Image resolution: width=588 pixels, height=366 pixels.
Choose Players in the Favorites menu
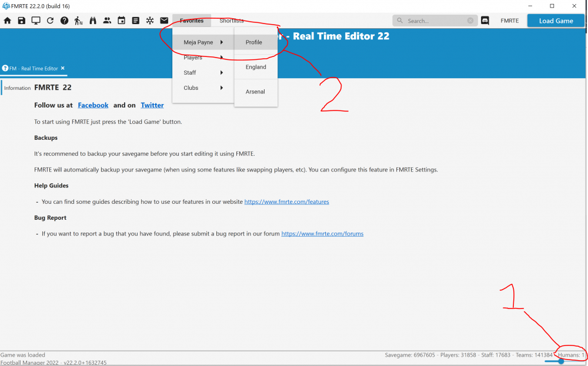[x=203, y=58]
